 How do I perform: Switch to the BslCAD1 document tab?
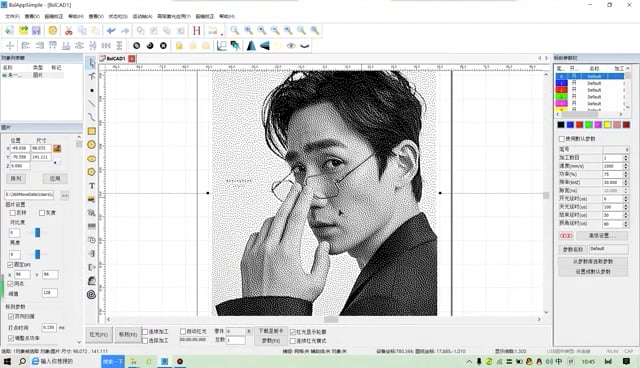pos(114,59)
